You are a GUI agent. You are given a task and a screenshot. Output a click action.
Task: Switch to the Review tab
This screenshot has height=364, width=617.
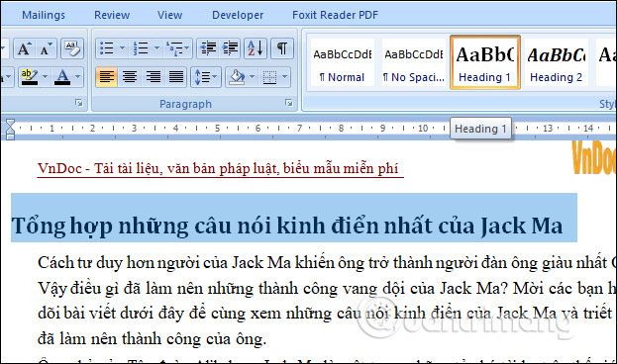tap(112, 15)
